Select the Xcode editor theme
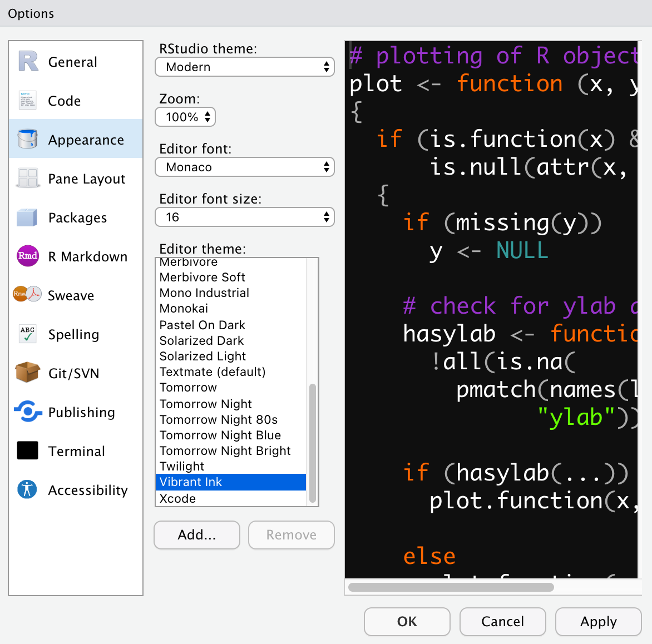 [x=231, y=498]
